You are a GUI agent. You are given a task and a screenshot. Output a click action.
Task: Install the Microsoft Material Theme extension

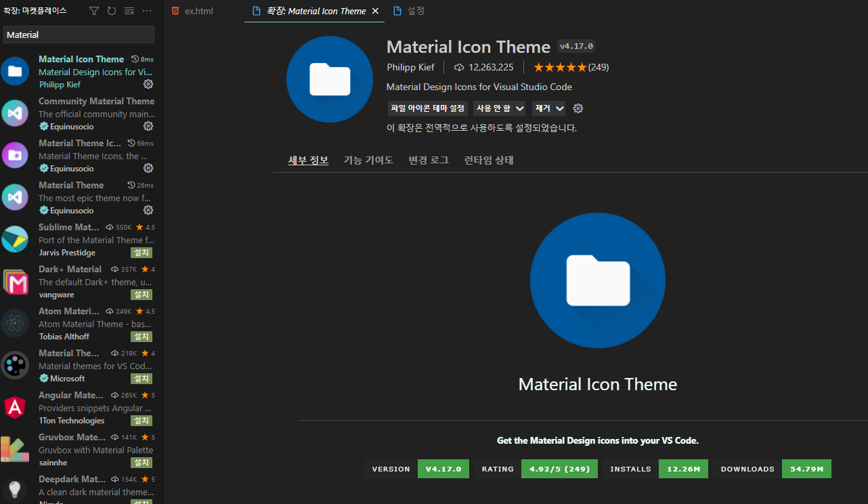pos(142,379)
